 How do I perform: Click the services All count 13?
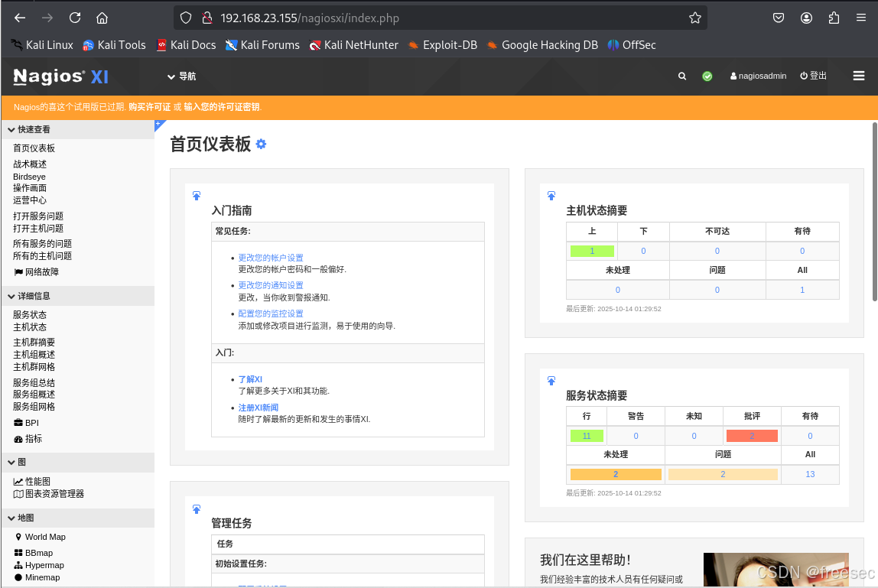(810, 474)
